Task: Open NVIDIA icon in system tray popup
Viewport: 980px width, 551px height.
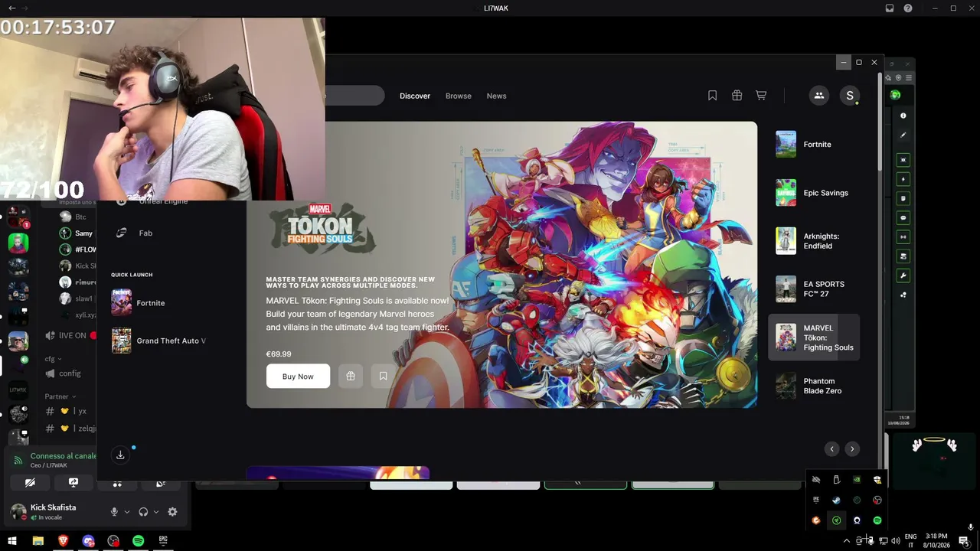Action: (x=857, y=480)
